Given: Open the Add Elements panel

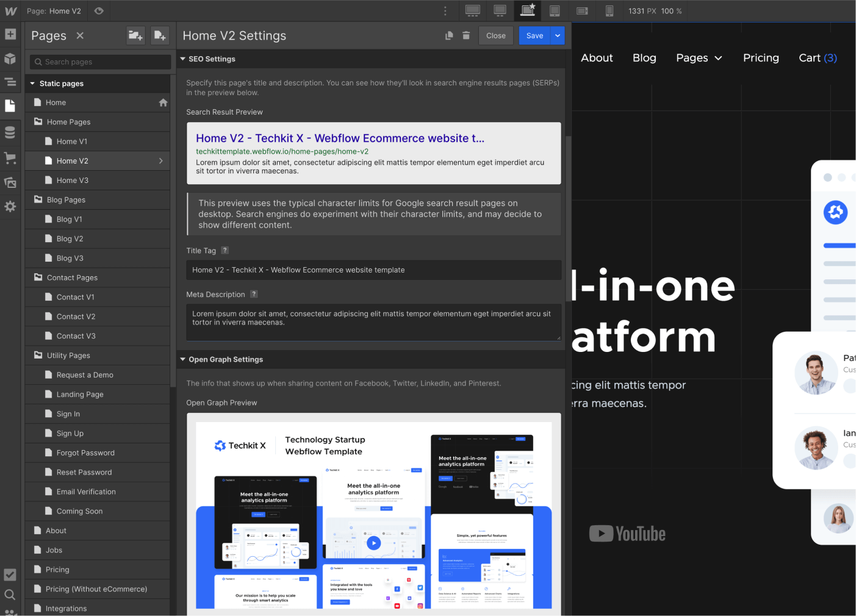Looking at the screenshot, I should point(10,35).
